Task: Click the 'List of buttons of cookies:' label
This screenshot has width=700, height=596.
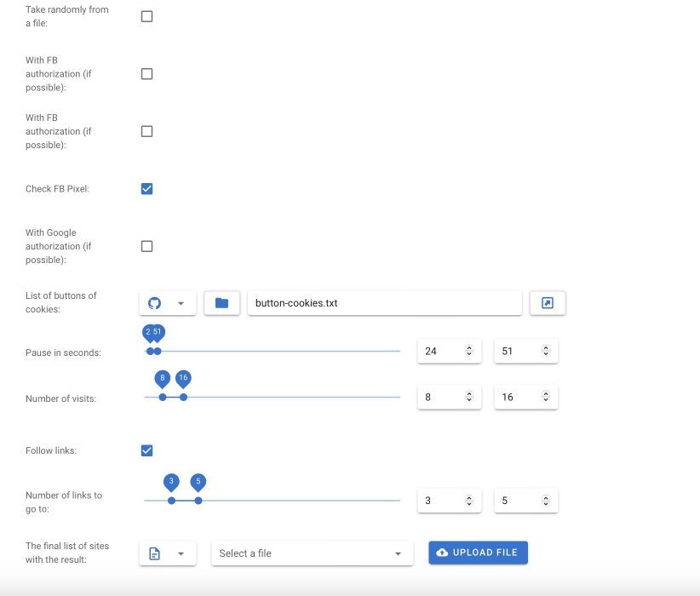Action: [x=61, y=302]
